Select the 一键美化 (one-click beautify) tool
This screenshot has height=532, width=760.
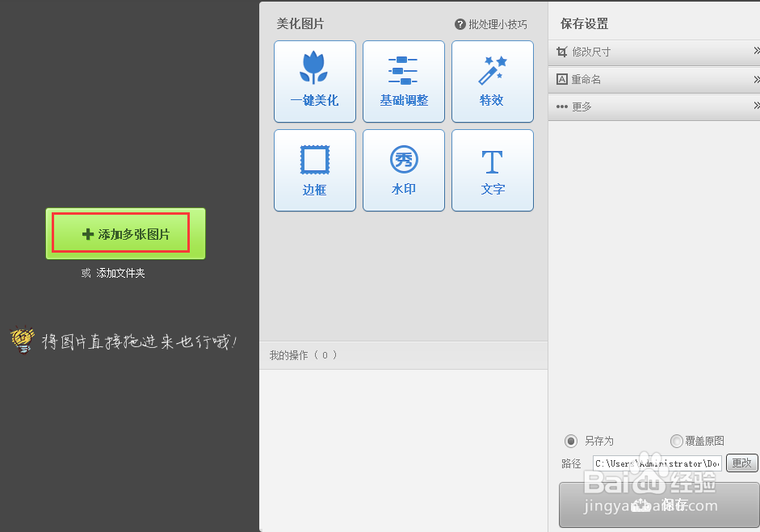click(314, 81)
